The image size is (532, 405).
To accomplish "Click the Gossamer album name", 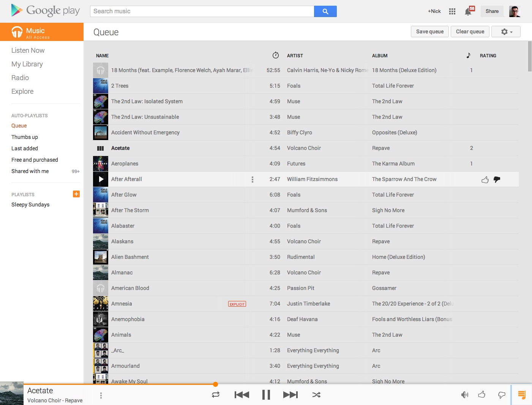I will pyautogui.click(x=384, y=288).
